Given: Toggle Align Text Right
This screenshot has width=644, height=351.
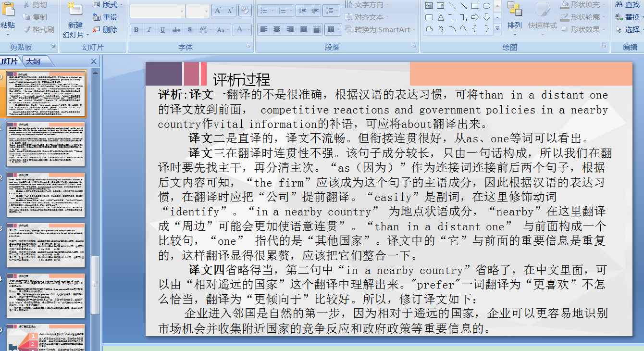Looking at the screenshot, I should 290,29.
